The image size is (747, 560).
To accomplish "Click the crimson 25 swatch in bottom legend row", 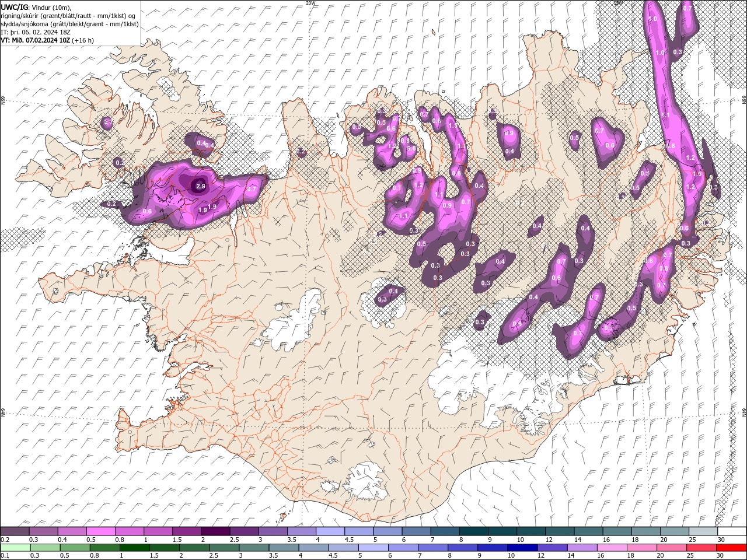I will [701, 547].
